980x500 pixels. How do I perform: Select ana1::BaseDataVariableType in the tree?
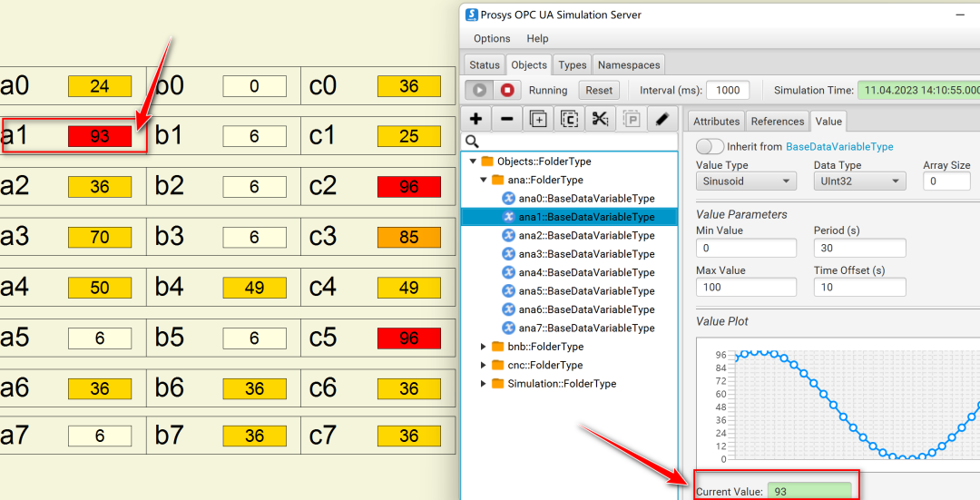tap(569, 217)
